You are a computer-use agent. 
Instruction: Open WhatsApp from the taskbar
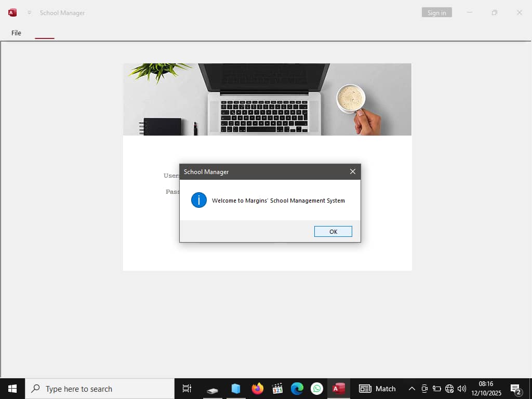pos(317,389)
